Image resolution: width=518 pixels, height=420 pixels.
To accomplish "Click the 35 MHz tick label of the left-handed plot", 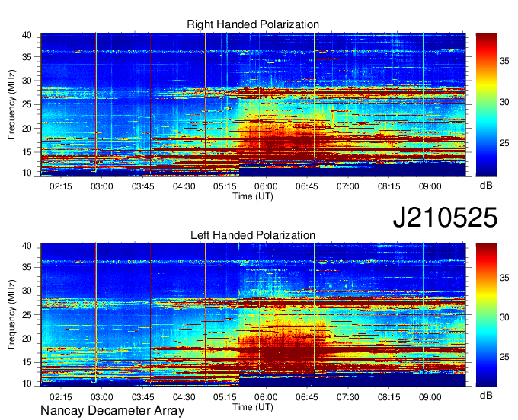I will tap(27, 267).
